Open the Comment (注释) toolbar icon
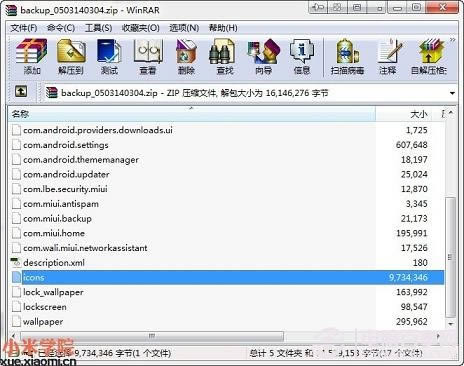 [x=388, y=56]
